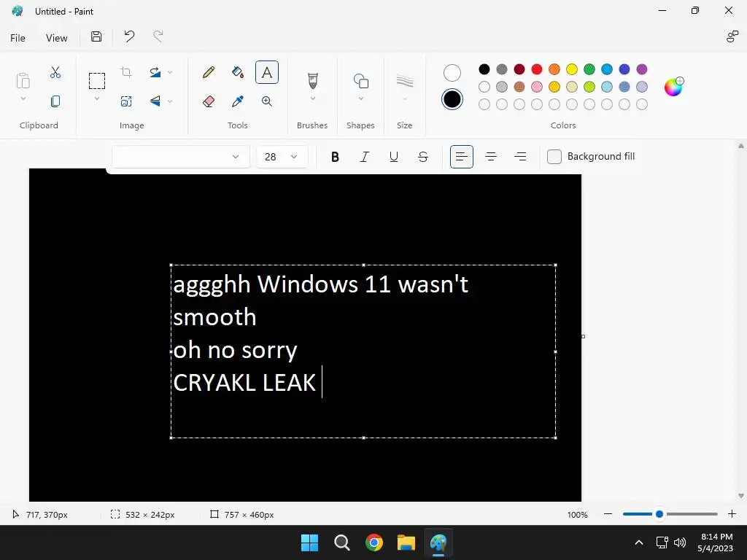
Task: Enable the Background fill checkbox
Action: point(554,157)
